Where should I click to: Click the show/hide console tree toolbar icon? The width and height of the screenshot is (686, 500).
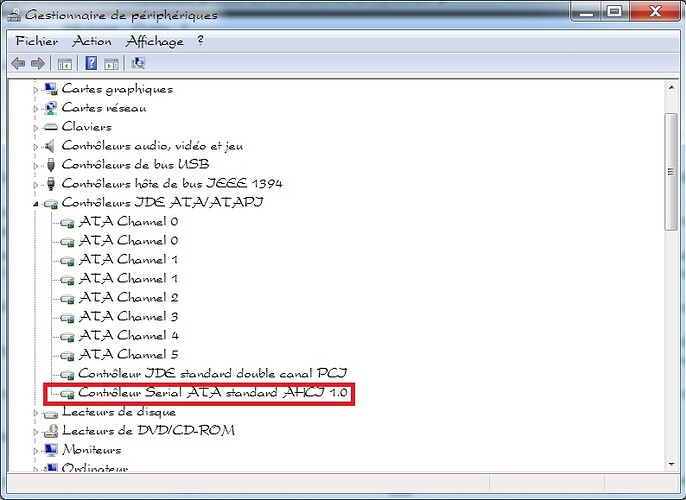65,63
